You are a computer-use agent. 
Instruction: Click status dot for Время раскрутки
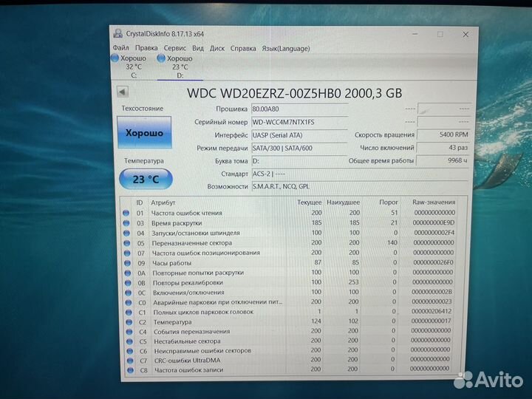pos(126,223)
